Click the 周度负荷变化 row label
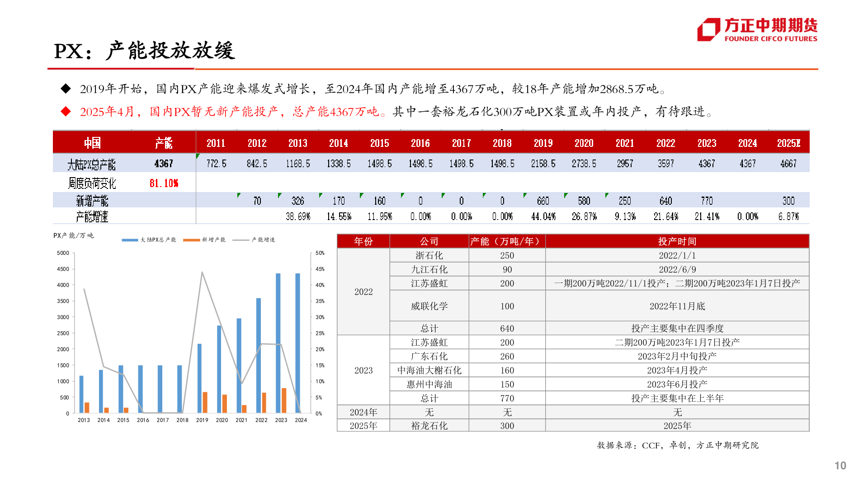868x488 pixels. pyautogui.click(x=92, y=183)
